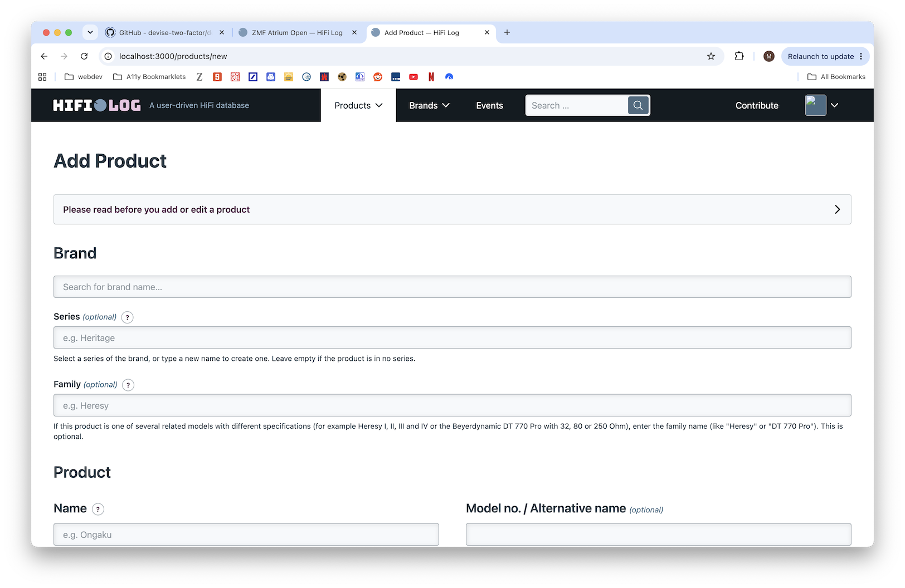This screenshot has height=588, width=905.
Task: Open All Bookmarks folder
Action: point(836,77)
